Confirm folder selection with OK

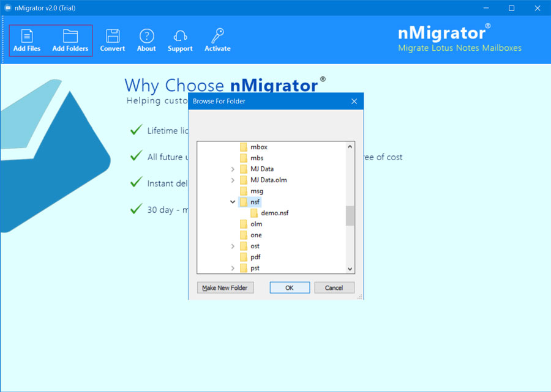[290, 288]
